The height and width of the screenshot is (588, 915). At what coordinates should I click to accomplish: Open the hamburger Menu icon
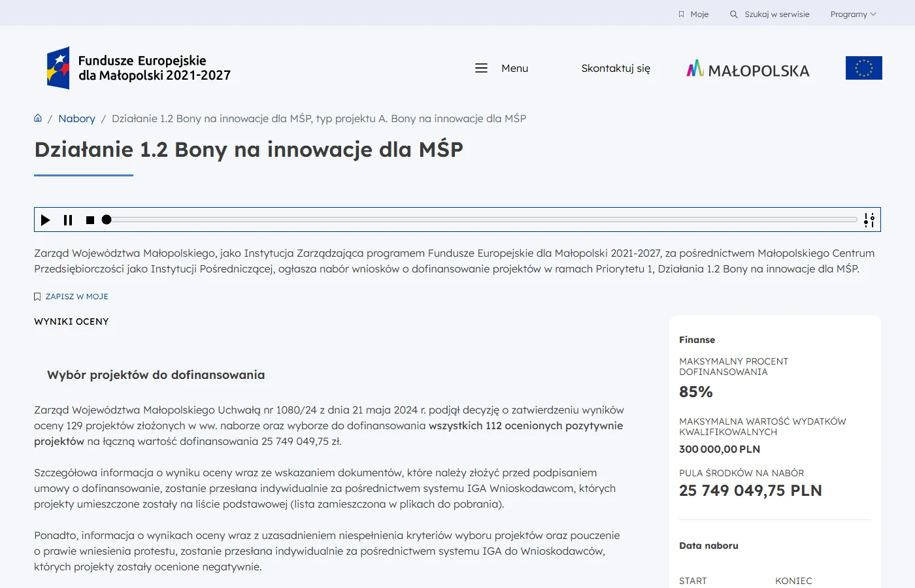click(x=481, y=68)
